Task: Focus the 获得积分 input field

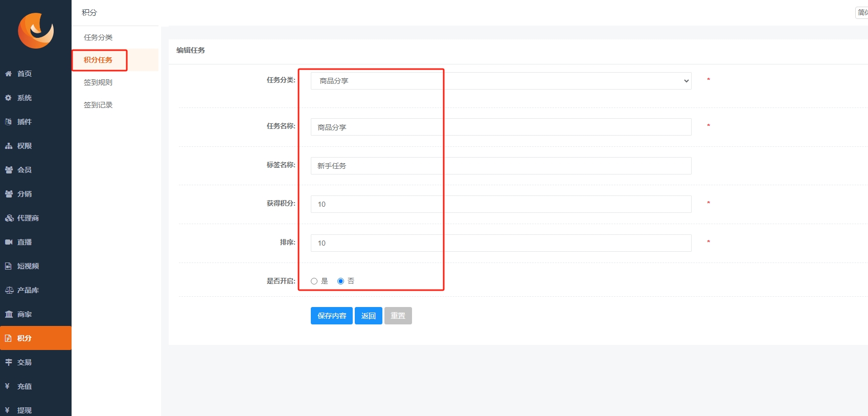Action: pyautogui.click(x=501, y=204)
